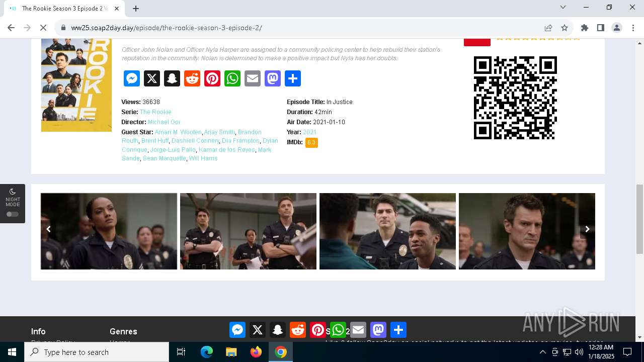Open guest star Dashiell Connery link
644x362 pixels.
[x=195, y=141]
